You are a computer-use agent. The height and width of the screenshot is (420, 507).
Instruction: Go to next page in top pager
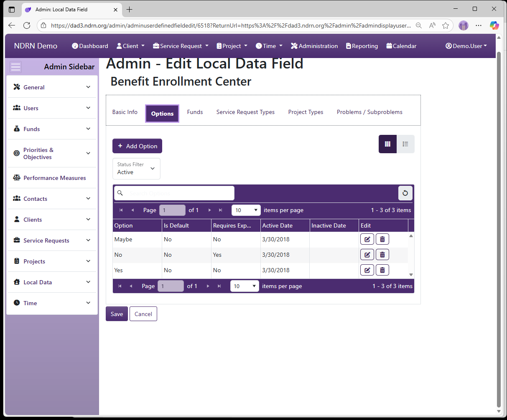click(209, 210)
